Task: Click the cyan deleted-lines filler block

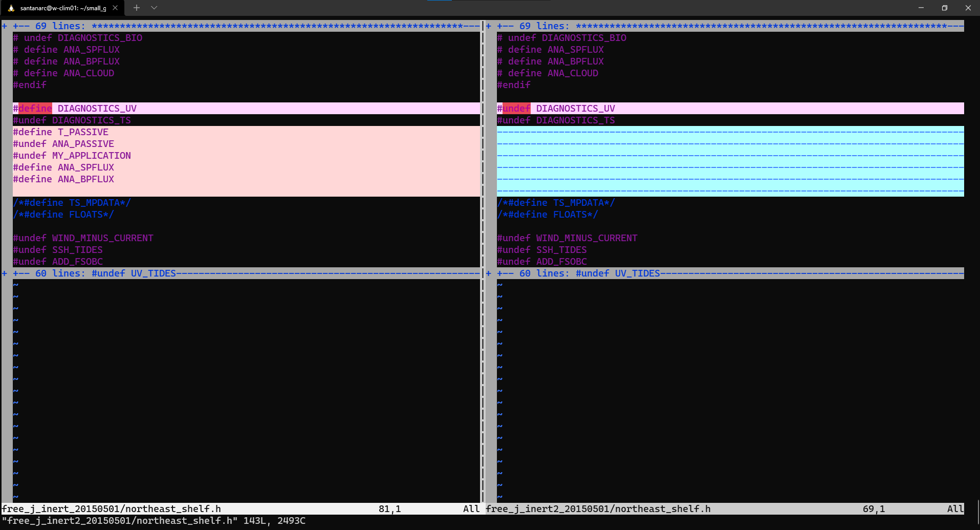Action: pos(730,161)
